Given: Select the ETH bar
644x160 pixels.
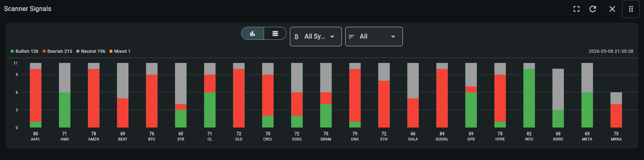Looking at the screenshot, I should tap(384, 95).
